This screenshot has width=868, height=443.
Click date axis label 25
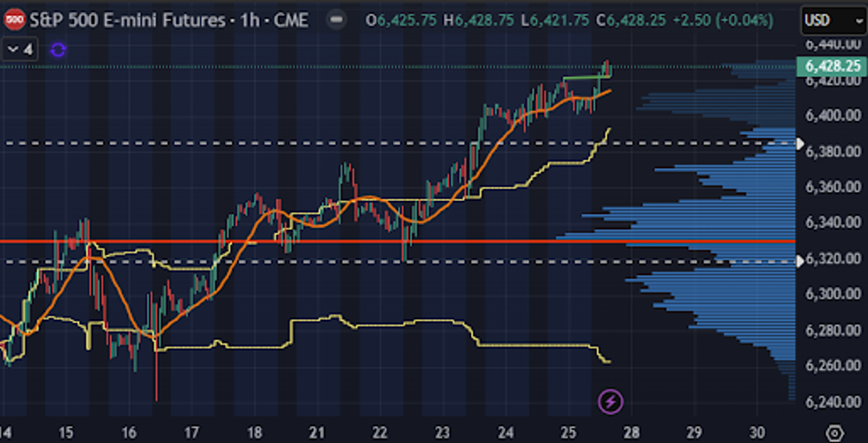(x=568, y=433)
